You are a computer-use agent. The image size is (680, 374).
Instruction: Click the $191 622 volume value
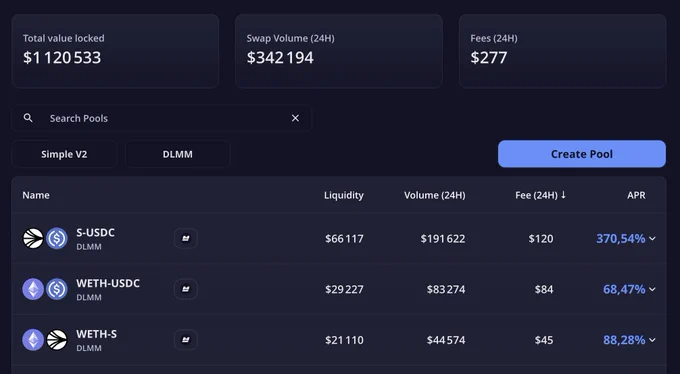point(443,239)
